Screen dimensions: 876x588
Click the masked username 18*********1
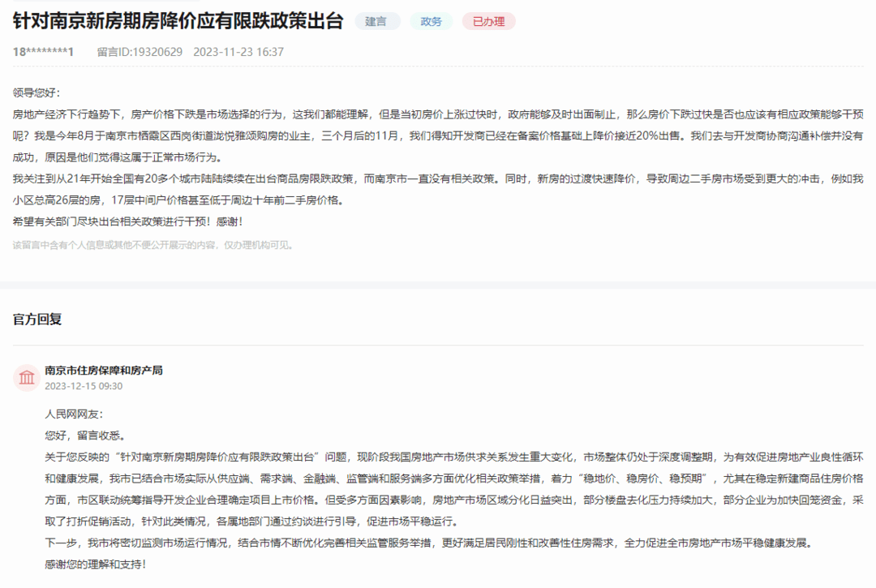[43, 52]
